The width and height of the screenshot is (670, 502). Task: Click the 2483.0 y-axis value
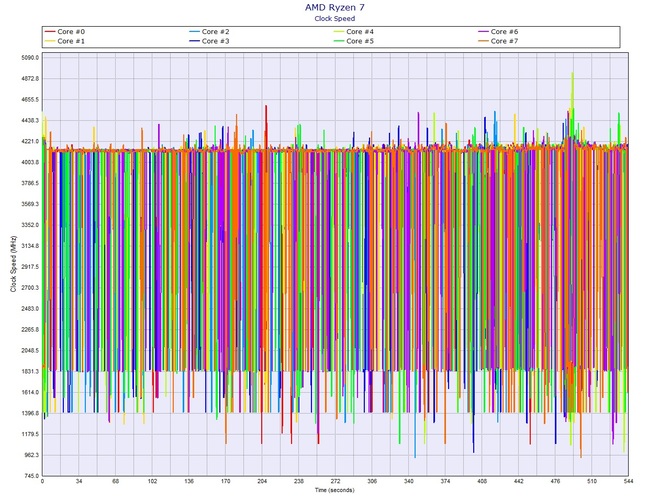click(x=30, y=309)
